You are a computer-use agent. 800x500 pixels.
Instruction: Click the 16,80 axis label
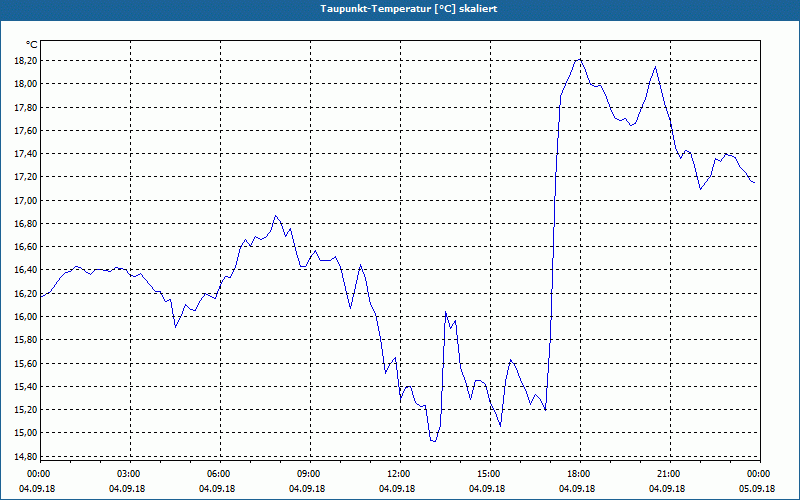point(28,223)
